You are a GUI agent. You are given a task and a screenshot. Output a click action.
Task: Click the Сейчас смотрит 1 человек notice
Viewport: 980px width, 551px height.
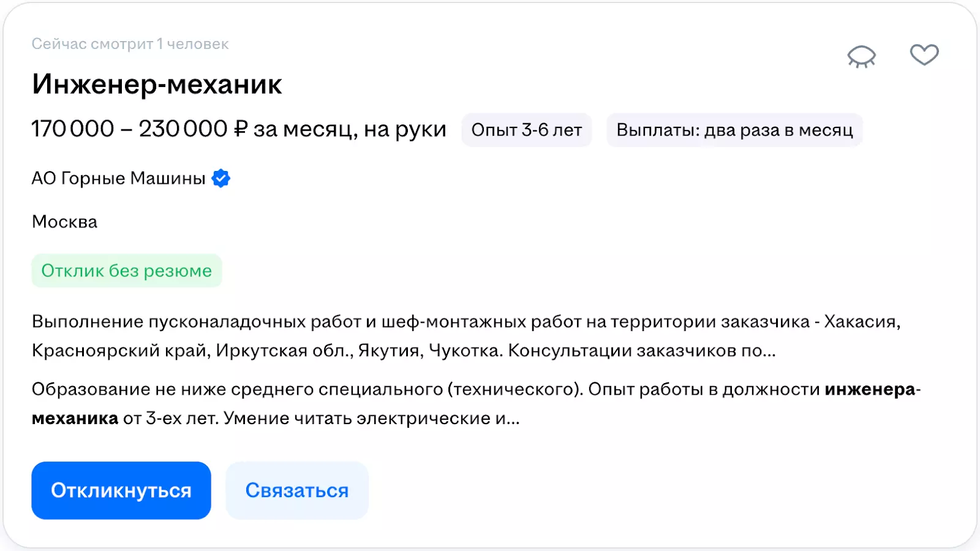(x=130, y=44)
